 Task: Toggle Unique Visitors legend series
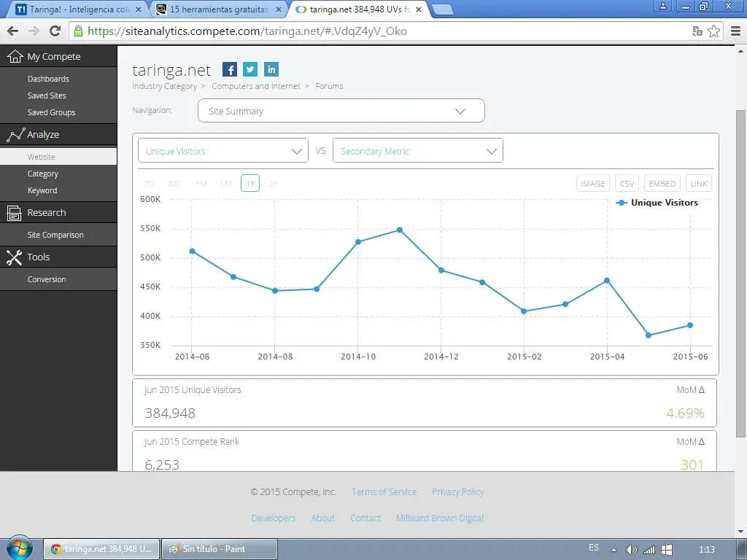[x=657, y=203]
